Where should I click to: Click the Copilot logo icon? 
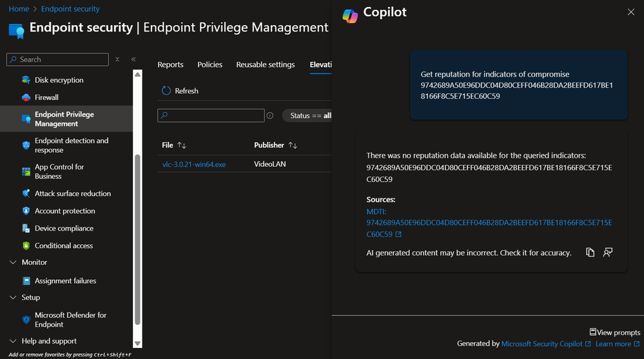point(350,15)
